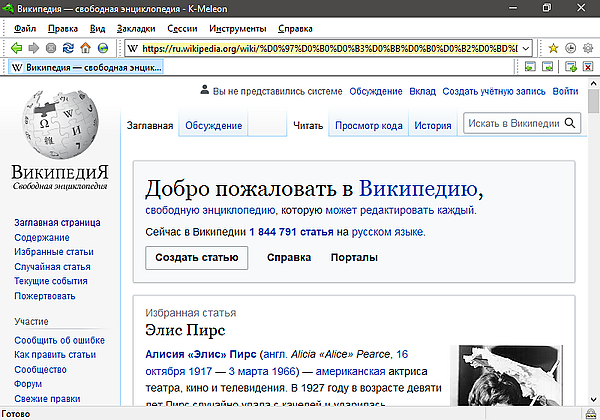Viewport: 600px width, 420px height.
Task: Click the user silhouette icon near login text
Action: pyautogui.click(x=205, y=90)
